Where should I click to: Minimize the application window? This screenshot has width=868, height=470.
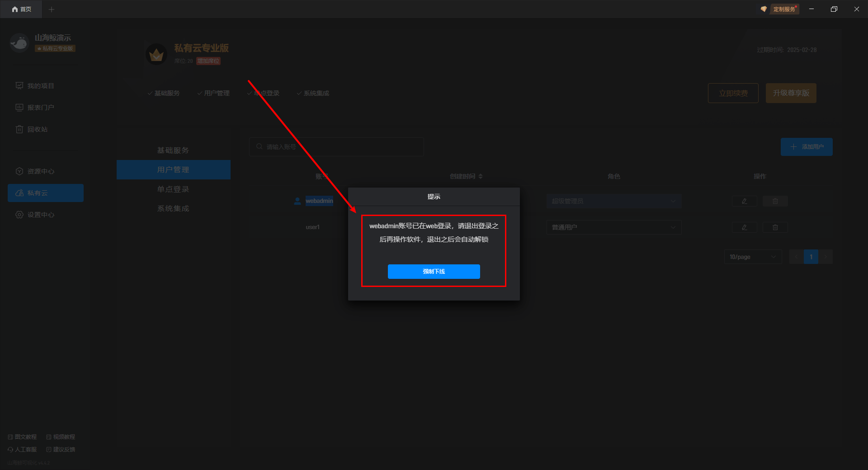coord(811,9)
